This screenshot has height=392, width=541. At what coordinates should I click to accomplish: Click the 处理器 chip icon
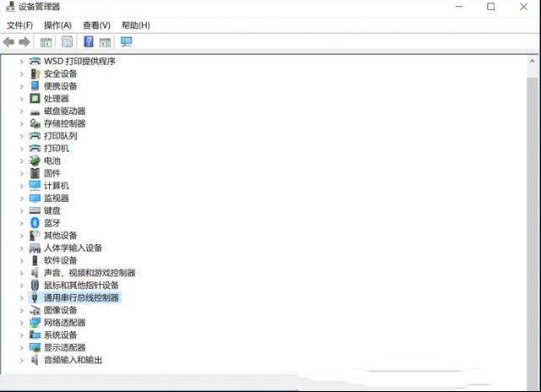pos(35,99)
